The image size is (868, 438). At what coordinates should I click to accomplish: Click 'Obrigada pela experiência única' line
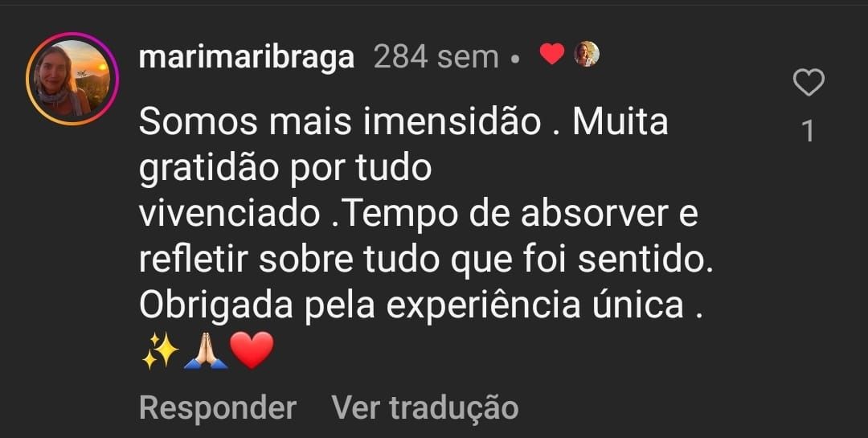411,306
